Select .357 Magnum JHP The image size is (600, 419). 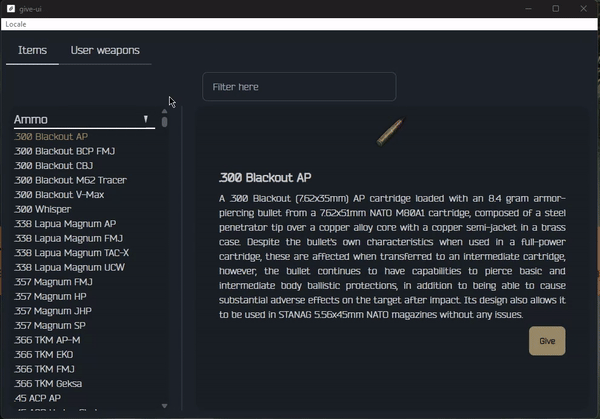[53, 311]
